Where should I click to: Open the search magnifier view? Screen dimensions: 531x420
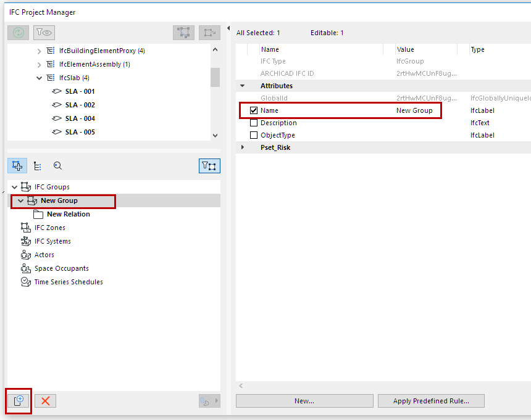click(x=57, y=166)
